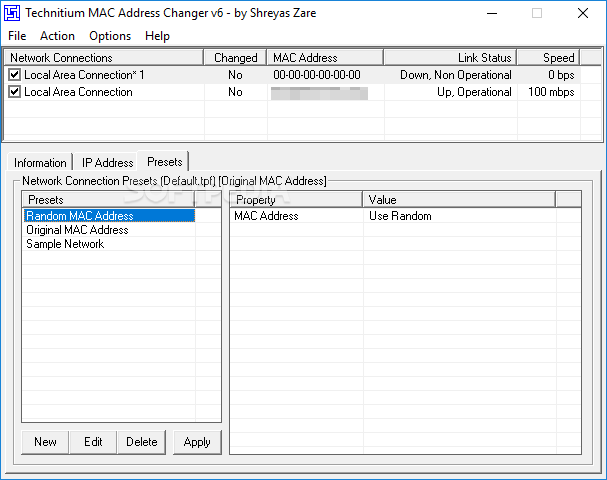Click the Speed column header

pyautogui.click(x=549, y=58)
